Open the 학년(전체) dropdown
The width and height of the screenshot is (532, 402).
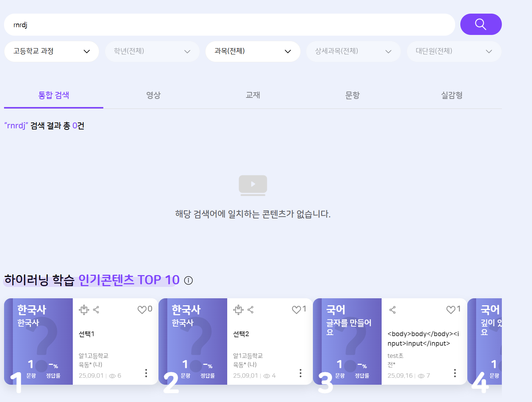152,51
